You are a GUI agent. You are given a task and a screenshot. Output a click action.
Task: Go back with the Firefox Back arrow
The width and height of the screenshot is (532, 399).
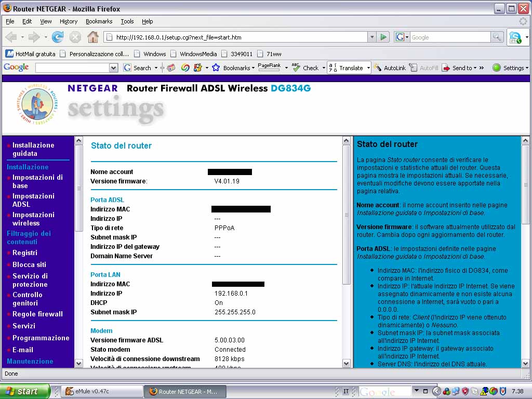pos(11,37)
